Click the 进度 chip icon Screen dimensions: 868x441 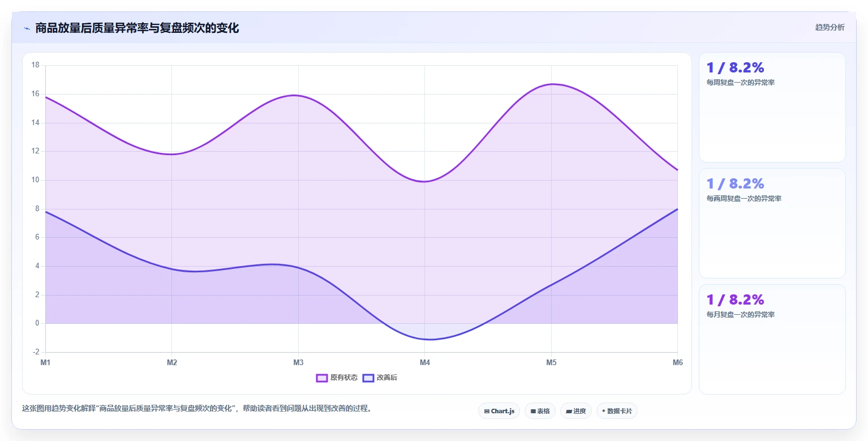coord(569,411)
